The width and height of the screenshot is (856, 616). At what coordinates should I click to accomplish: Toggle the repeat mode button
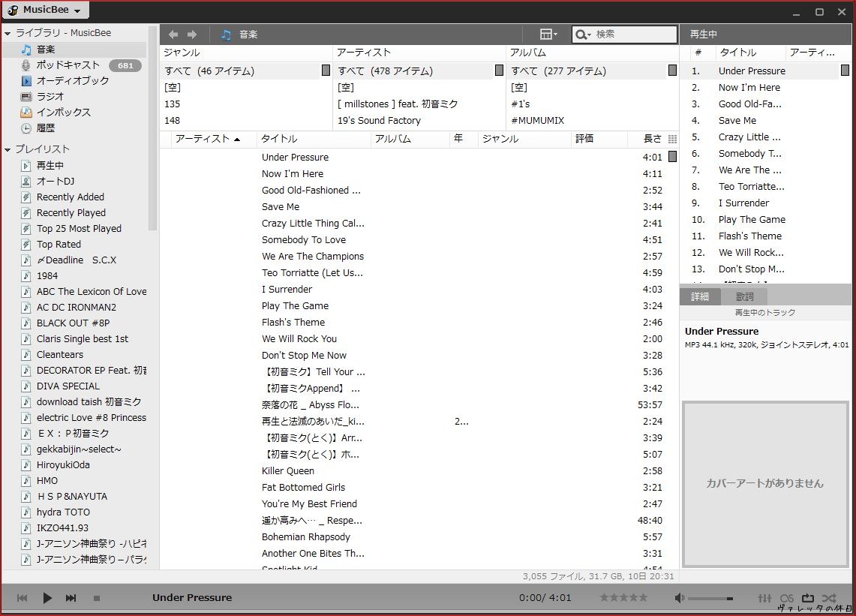pyautogui.click(x=808, y=599)
